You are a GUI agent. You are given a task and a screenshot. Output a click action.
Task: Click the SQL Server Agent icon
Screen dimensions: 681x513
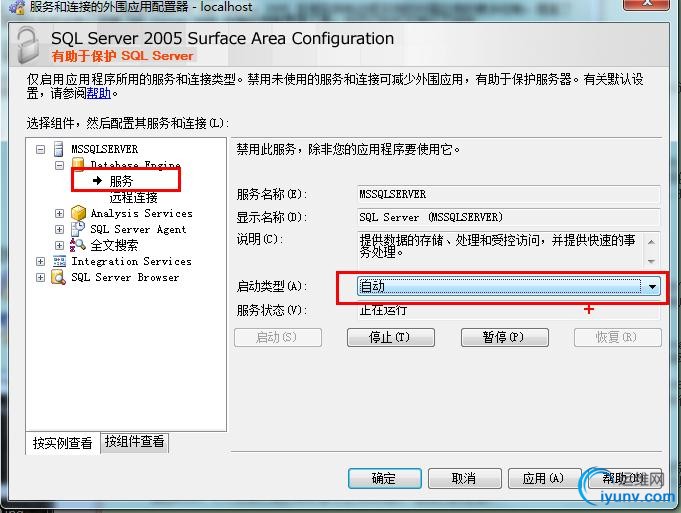(78, 229)
